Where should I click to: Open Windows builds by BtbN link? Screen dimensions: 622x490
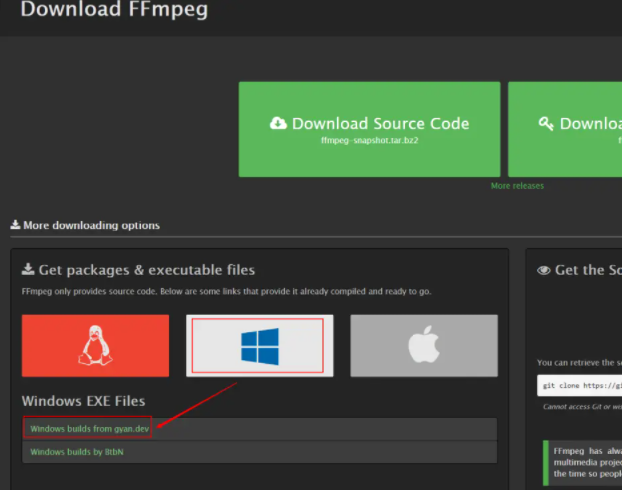click(77, 452)
